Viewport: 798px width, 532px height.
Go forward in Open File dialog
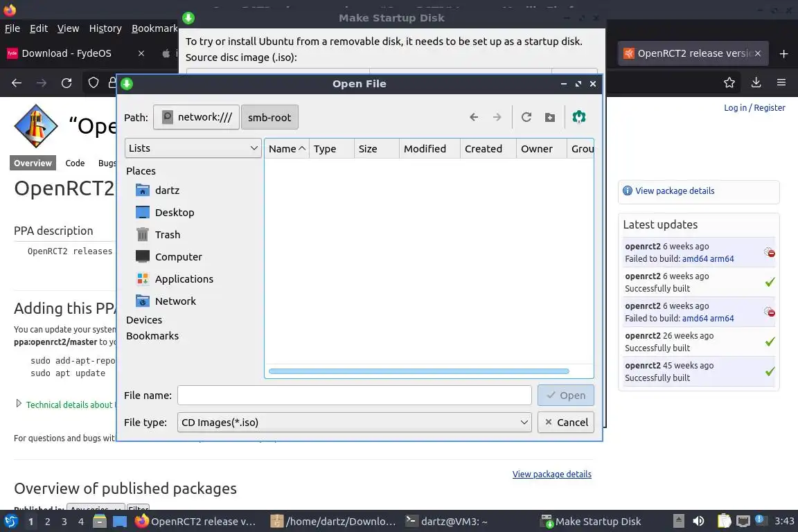[497, 117]
